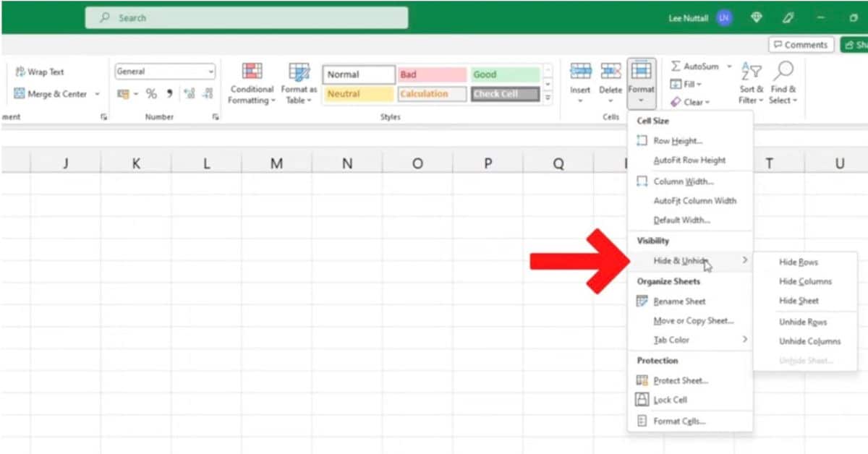This screenshot has height=454, width=868.
Task: Click the Format cells ribbon button
Action: (641, 83)
